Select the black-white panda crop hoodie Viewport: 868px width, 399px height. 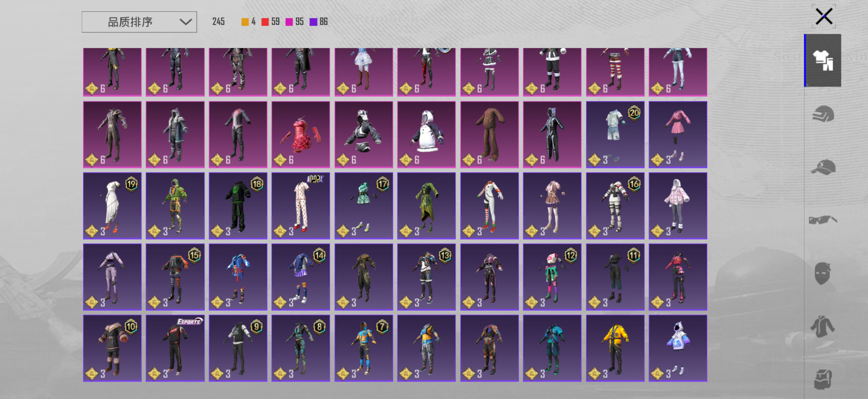pos(363,135)
